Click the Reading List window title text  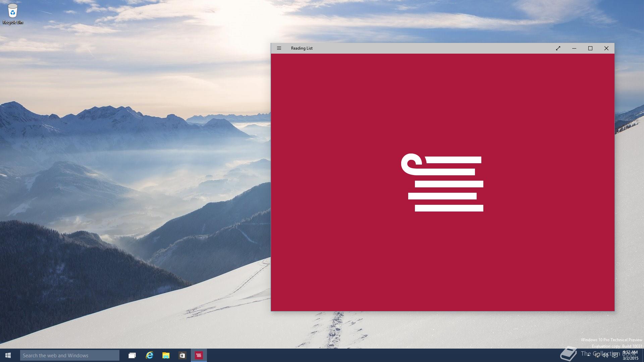point(302,48)
